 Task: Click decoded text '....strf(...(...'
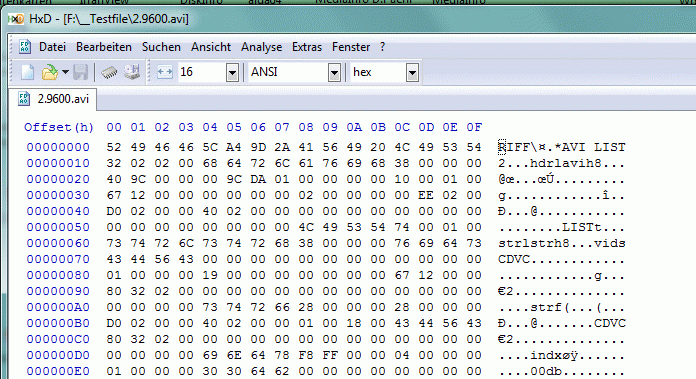562,307
